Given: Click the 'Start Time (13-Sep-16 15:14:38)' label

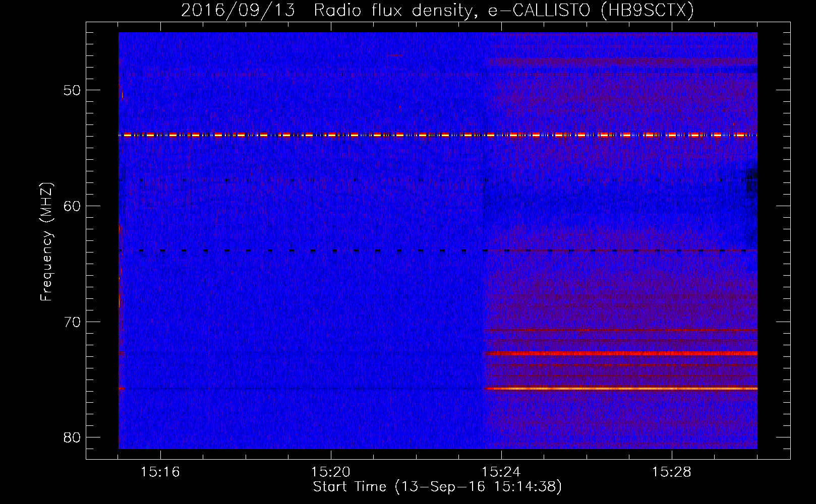Looking at the screenshot, I should [437, 487].
